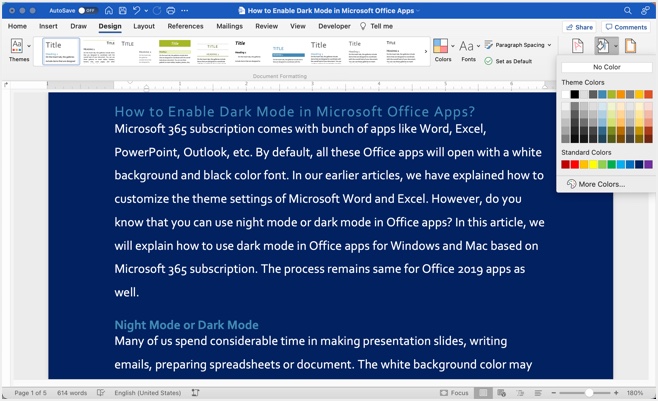Click the Share button

click(579, 27)
